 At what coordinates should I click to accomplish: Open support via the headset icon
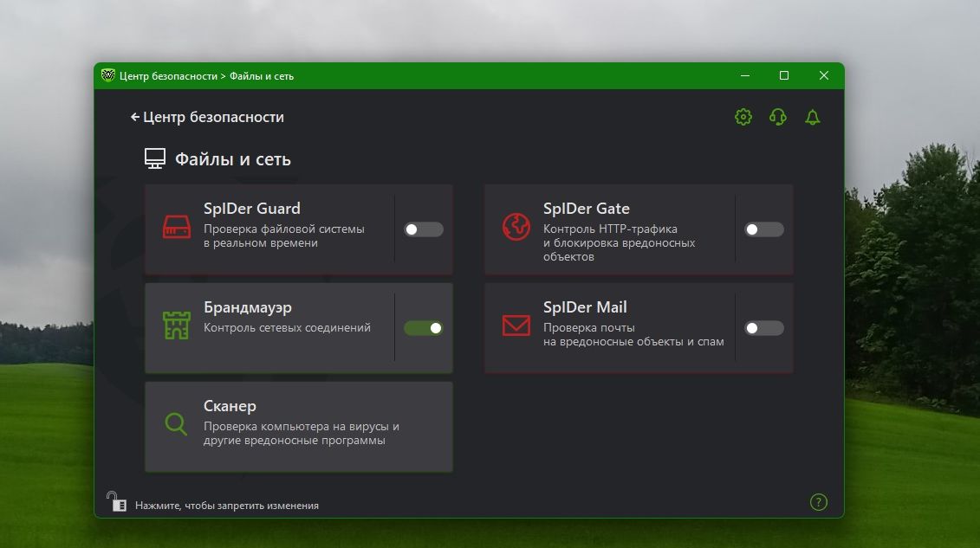[777, 117]
